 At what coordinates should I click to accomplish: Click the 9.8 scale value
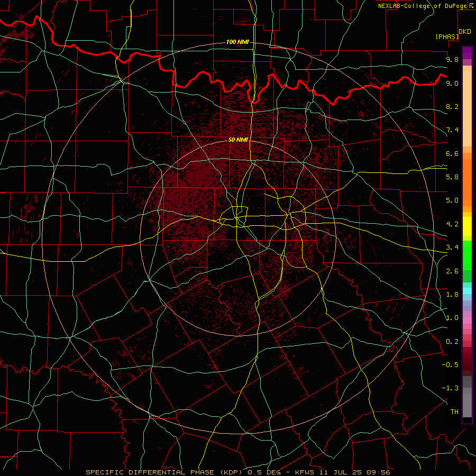pos(452,59)
